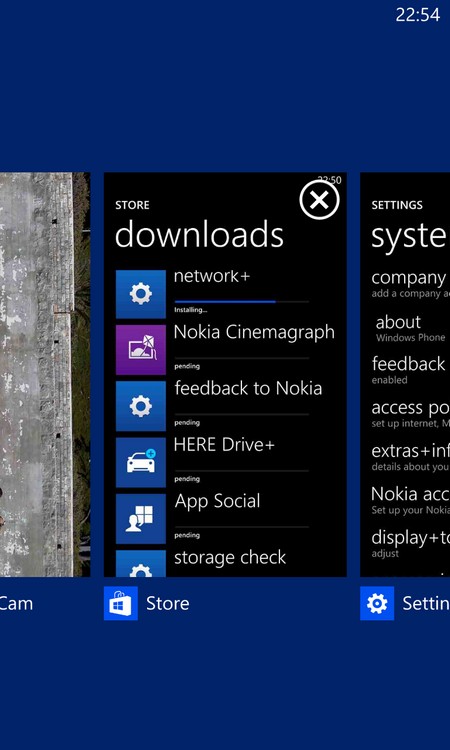Open company apps in Settings card
Viewport: 450px width, 750px height.
(x=410, y=284)
